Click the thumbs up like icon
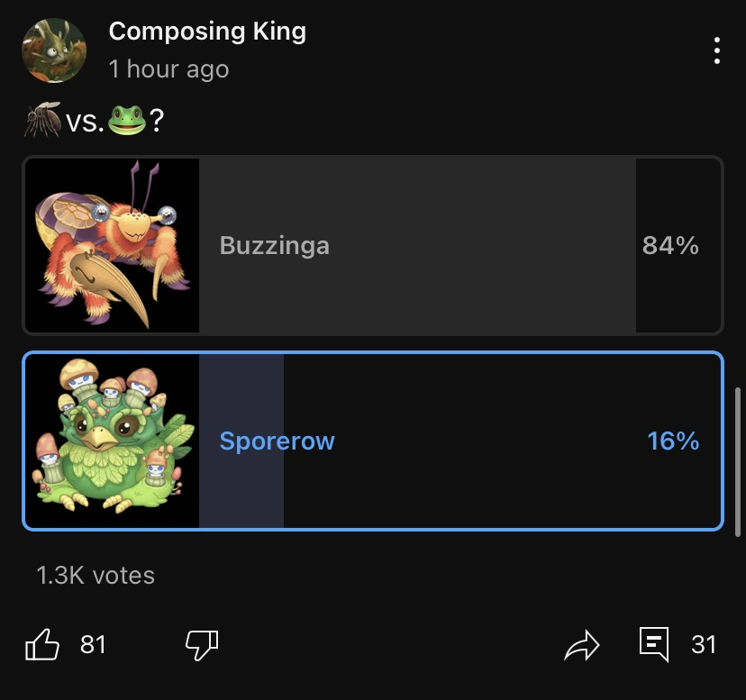This screenshot has width=746, height=700. (x=42, y=644)
